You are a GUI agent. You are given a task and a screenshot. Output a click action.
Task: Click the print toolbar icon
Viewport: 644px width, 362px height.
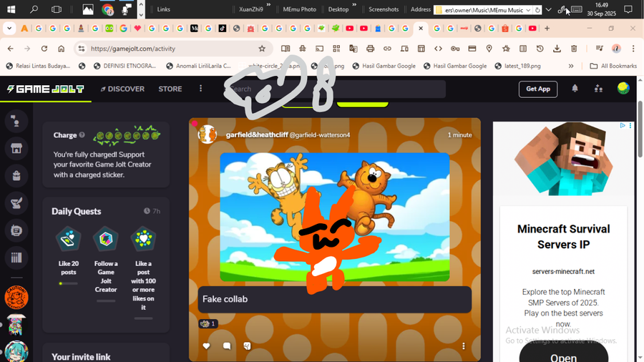[370, 49]
